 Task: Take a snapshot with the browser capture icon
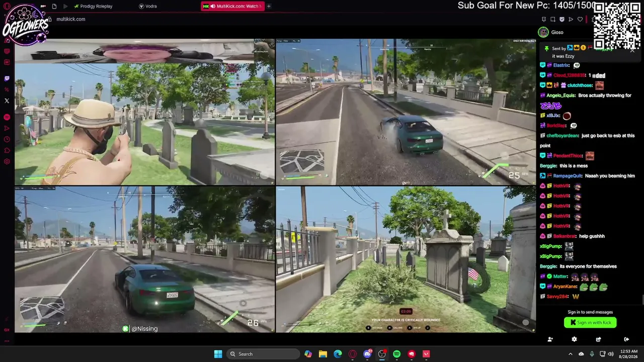552,19
